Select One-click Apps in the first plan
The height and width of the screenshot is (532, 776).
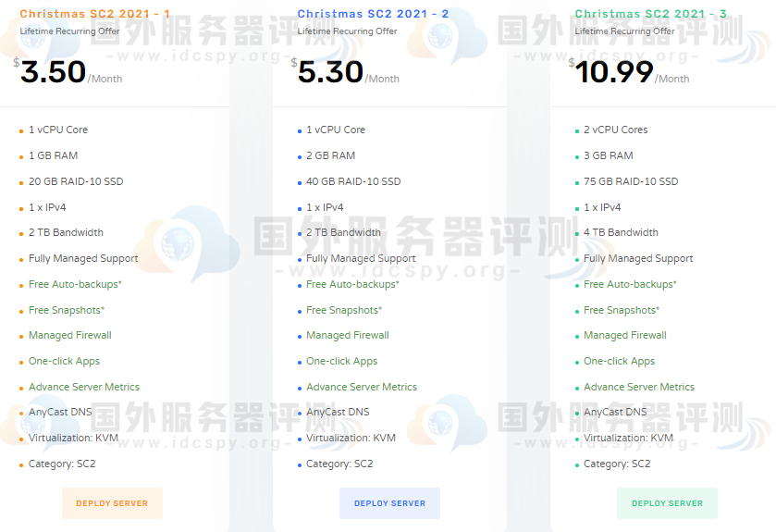point(64,362)
